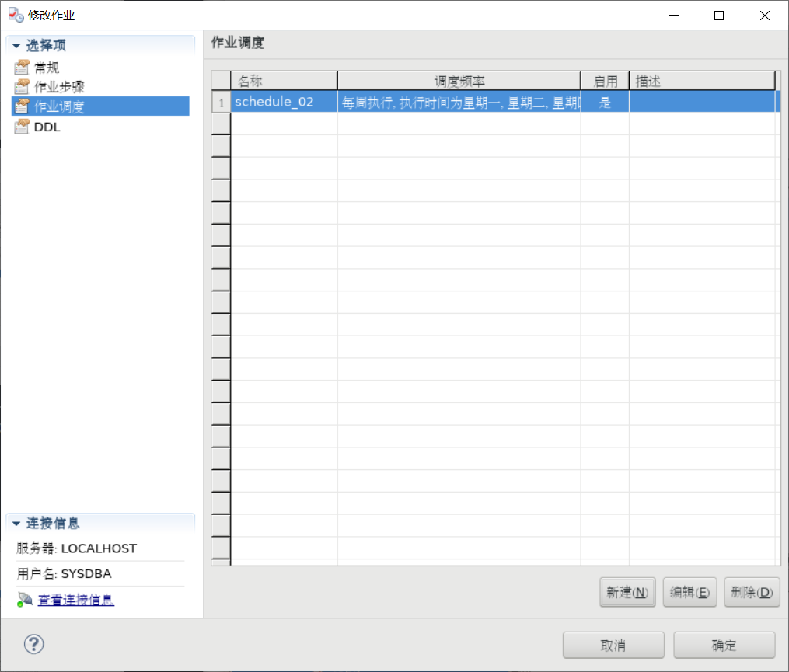The image size is (789, 672).
Task: Click the 作业调度 page icon
Action: (22, 106)
